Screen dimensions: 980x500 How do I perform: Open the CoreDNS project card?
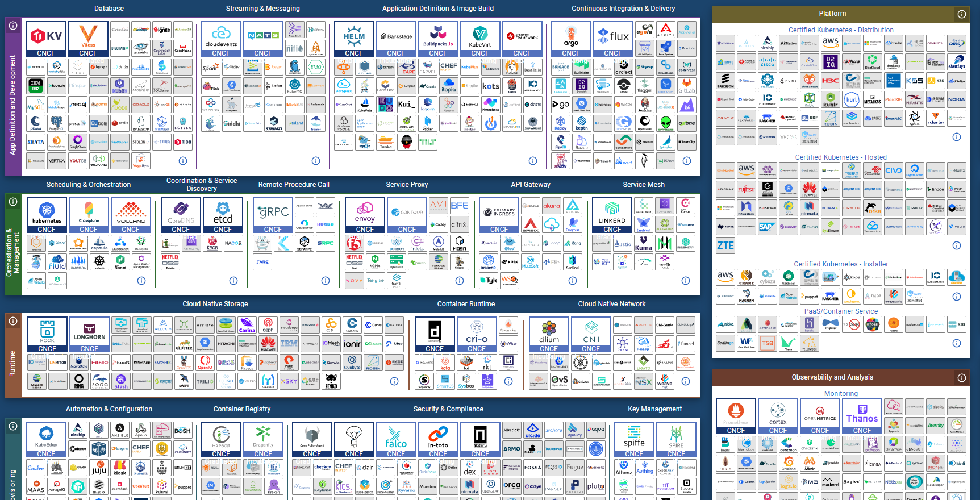point(181,215)
